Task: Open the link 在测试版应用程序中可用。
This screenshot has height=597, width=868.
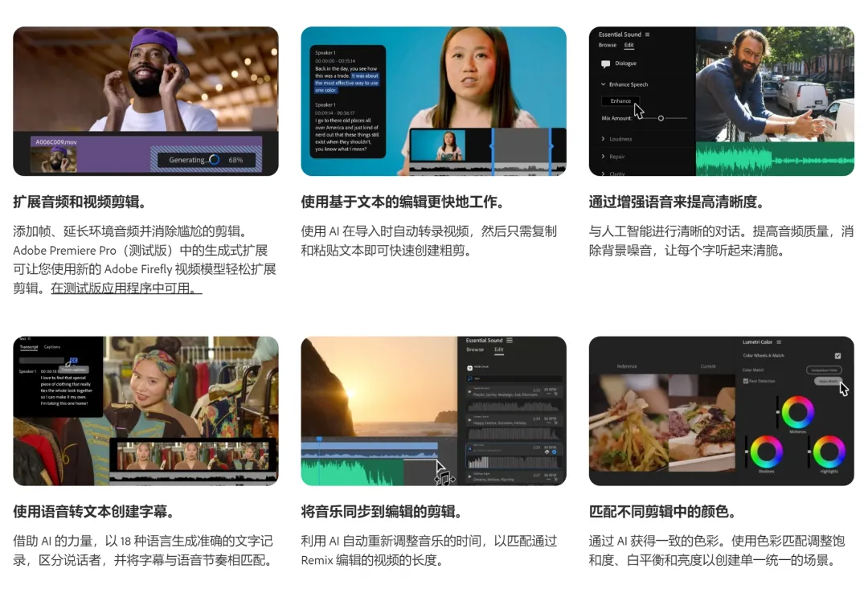Action: point(126,288)
